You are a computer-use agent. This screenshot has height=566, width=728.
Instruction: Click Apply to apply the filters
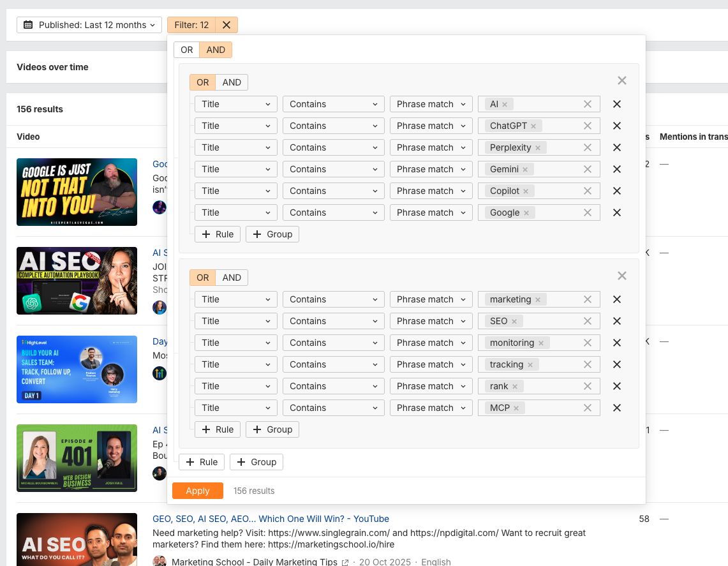click(197, 490)
